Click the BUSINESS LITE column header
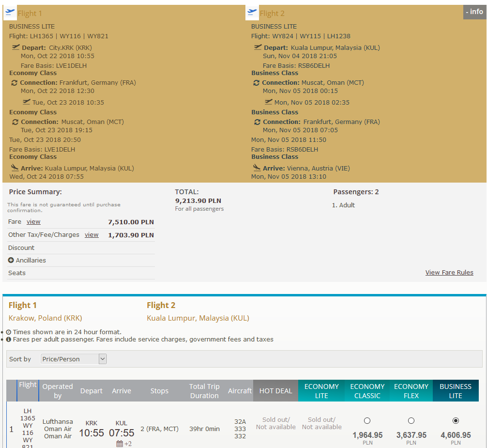Screen dimensions: 487x448 tap(456, 391)
